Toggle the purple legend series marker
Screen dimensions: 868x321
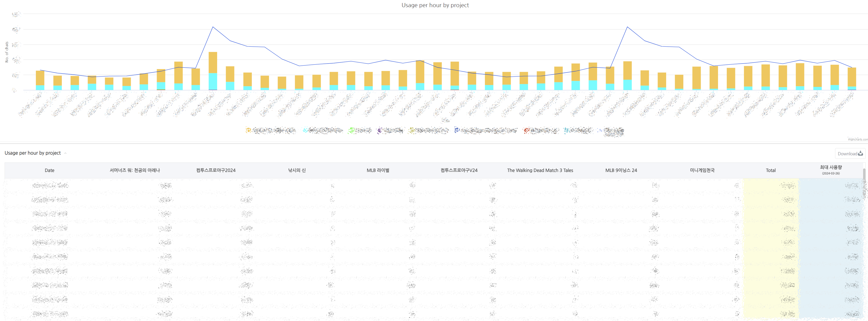379,130
